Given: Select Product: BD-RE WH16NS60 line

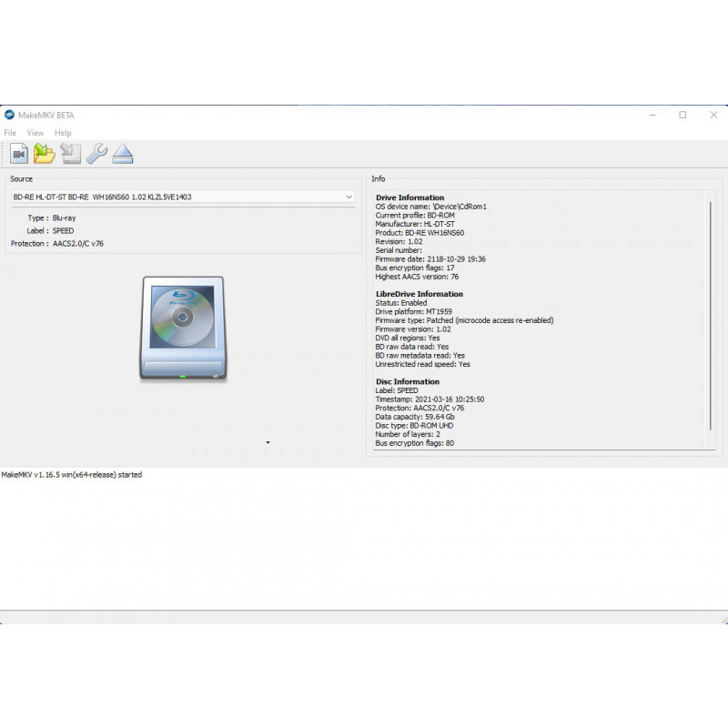Looking at the screenshot, I should [420, 233].
